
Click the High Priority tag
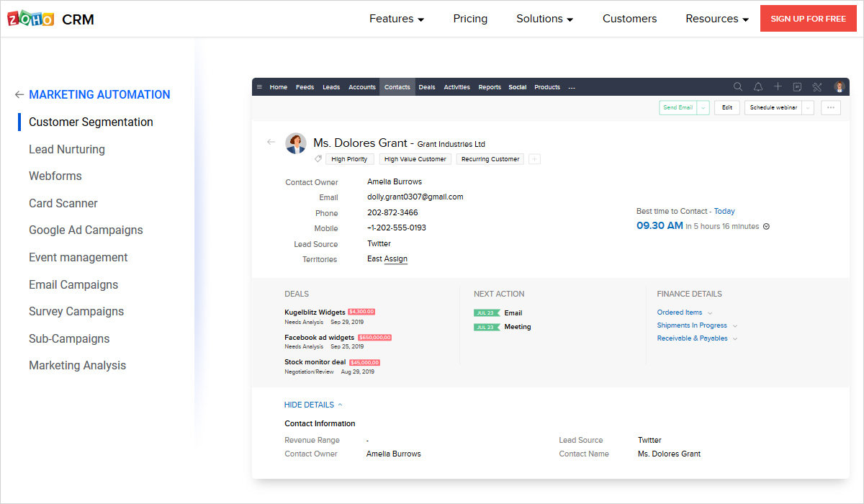(350, 159)
